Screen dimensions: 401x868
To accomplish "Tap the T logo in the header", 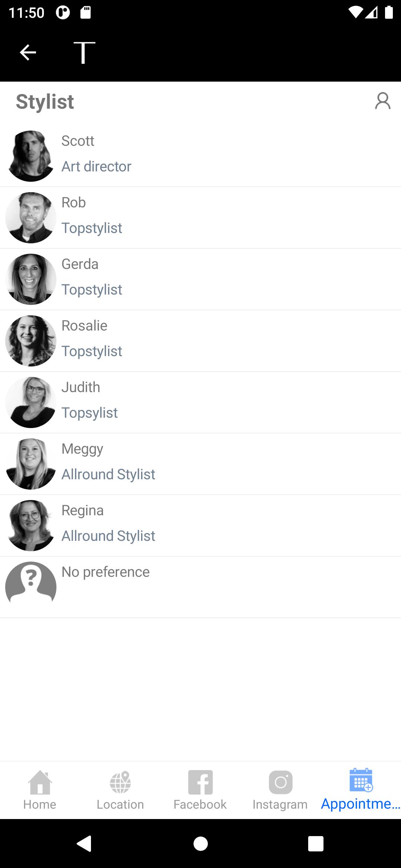I will click(84, 52).
